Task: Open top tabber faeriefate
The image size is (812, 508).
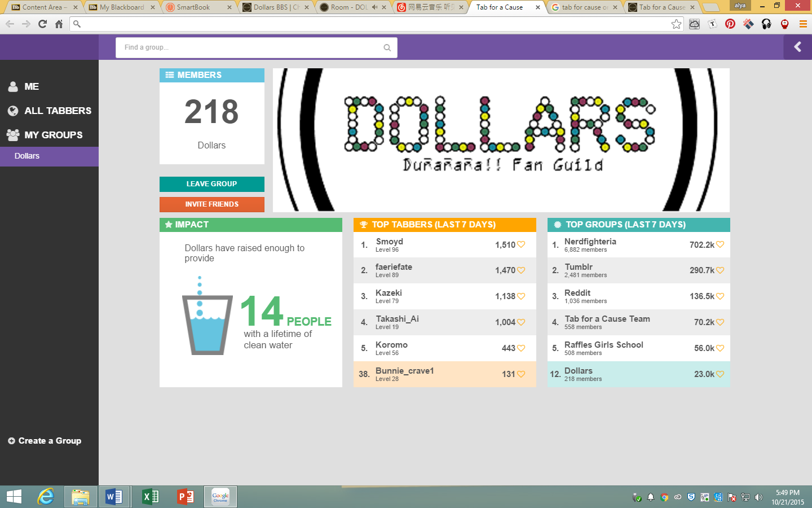Action: [445, 271]
